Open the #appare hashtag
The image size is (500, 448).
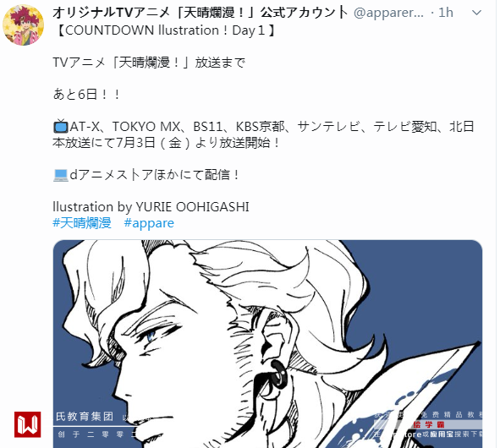(149, 223)
